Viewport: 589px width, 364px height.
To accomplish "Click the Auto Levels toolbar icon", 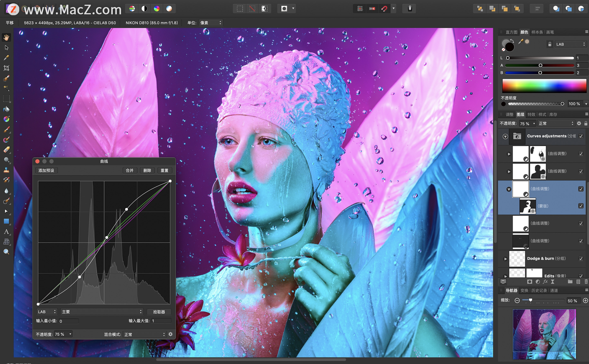I will 132,9.
